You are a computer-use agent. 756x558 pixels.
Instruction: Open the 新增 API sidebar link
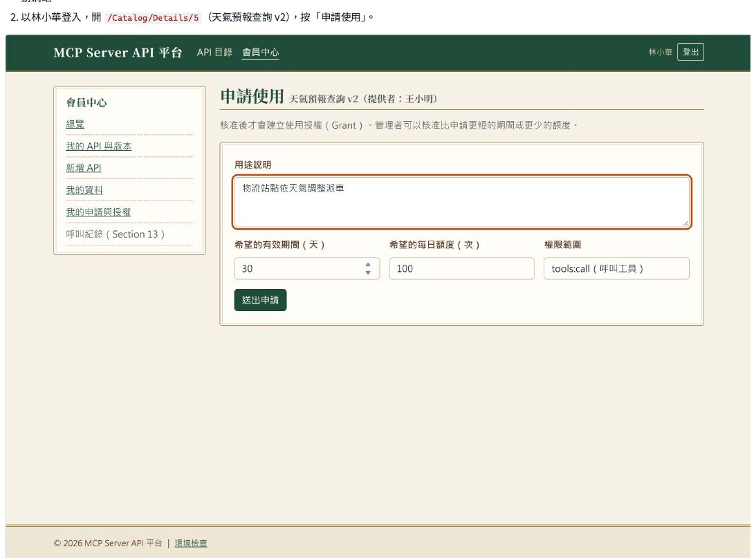[x=84, y=168]
